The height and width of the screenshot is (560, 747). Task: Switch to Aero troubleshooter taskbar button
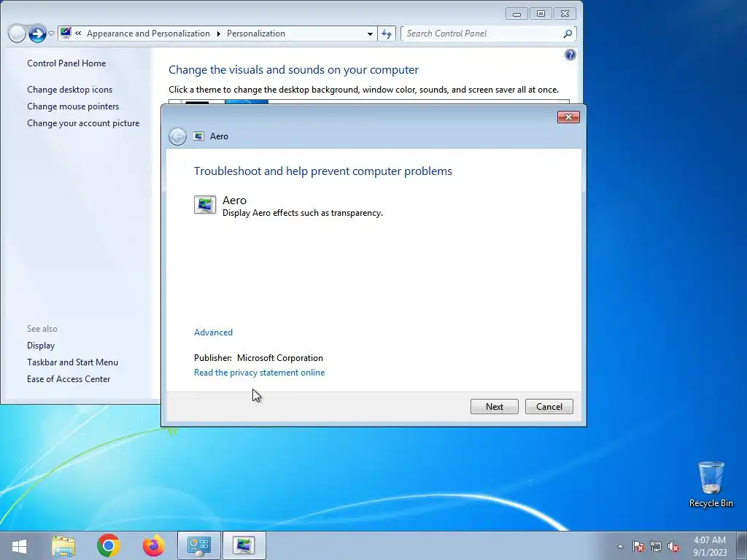pyautogui.click(x=244, y=545)
